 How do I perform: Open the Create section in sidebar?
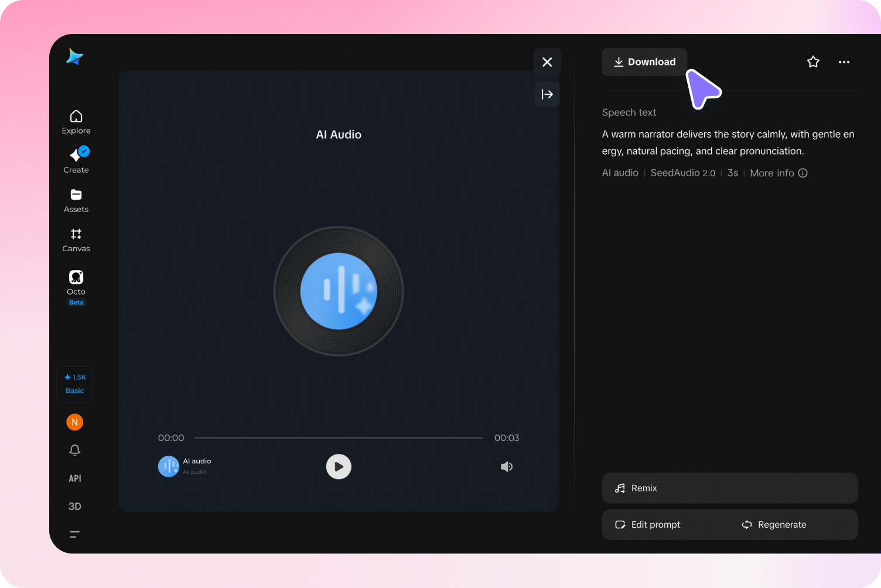pos(76,160)
